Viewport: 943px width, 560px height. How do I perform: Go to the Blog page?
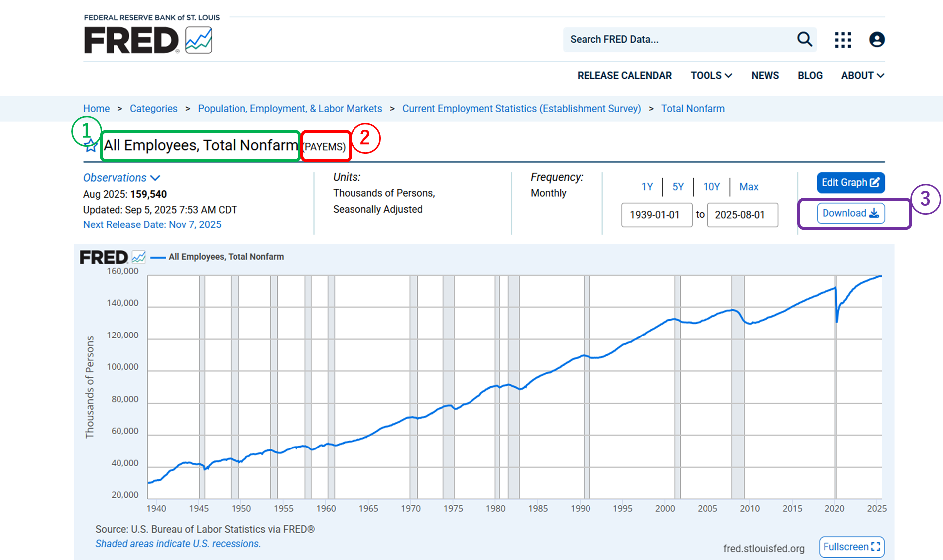point(810,75)
